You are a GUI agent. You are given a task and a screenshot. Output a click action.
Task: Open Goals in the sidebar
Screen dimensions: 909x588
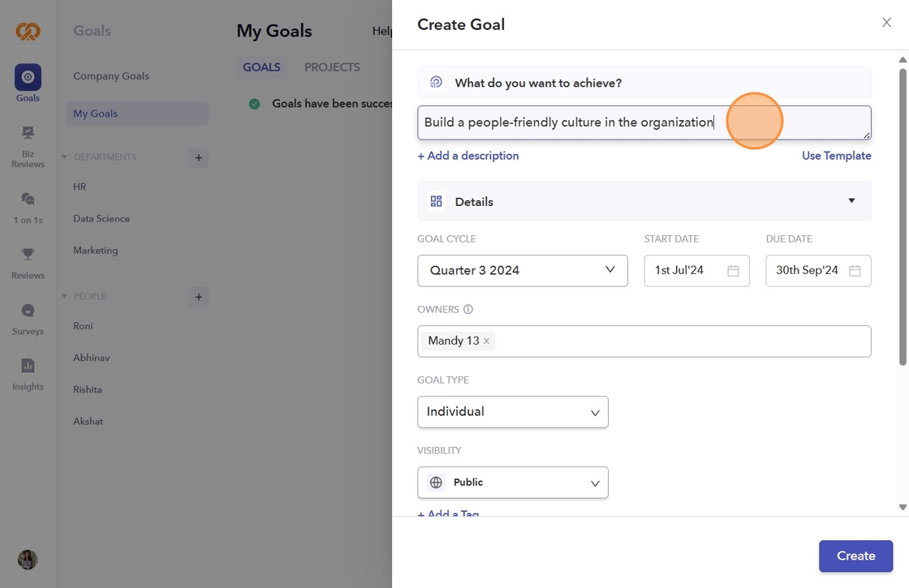[x=28, y=78]
